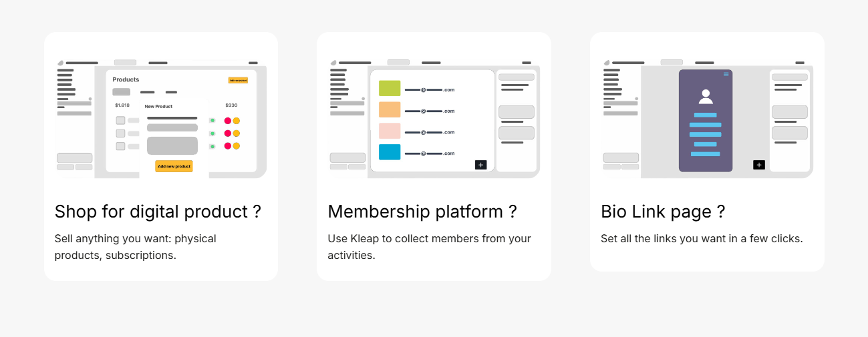Toggle second product row checkbox in Shop illustration
868x337 pixels.
[x=120, y=133]
